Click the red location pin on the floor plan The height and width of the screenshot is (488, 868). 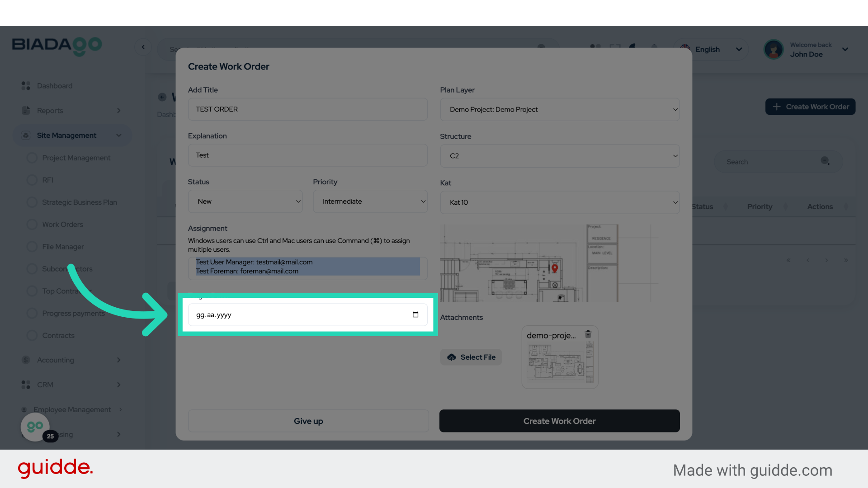pos(555,268)
